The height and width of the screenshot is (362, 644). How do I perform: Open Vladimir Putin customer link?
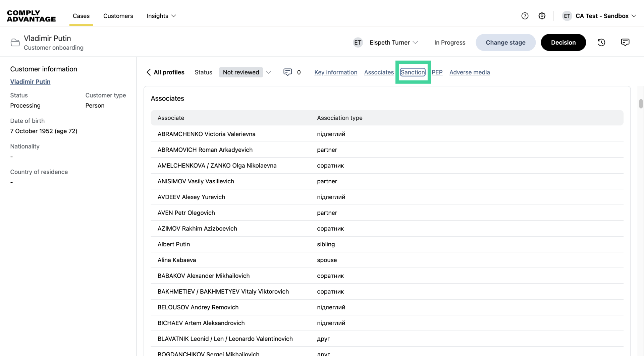pos(30,82)
